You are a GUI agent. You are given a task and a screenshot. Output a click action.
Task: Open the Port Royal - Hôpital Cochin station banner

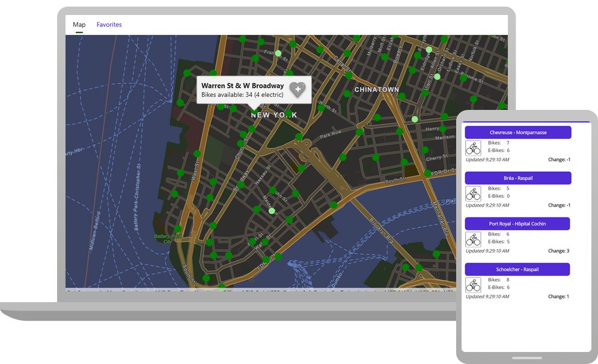(x=518, y=223)
